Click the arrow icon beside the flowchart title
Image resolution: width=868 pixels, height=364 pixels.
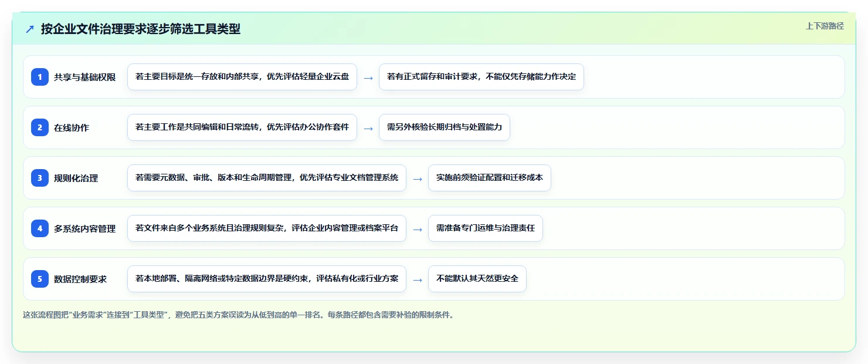30,29
